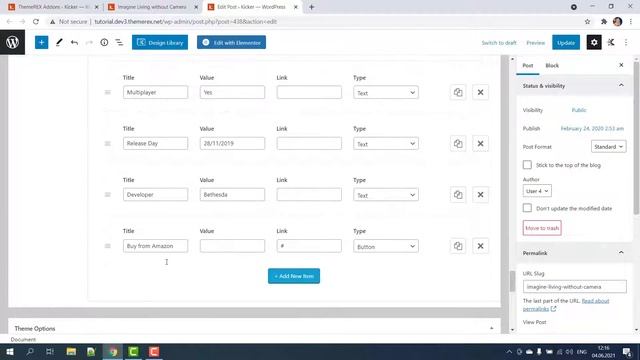The image size is (640, 360).
Task: Open File Explorer from the taskbar
Action: click(x=71, y=351)
